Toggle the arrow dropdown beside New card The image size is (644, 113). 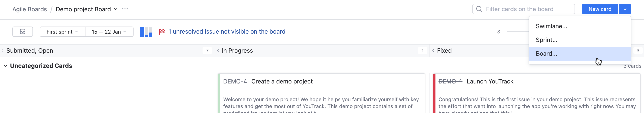pyautogui.click(x=625, y=9)
